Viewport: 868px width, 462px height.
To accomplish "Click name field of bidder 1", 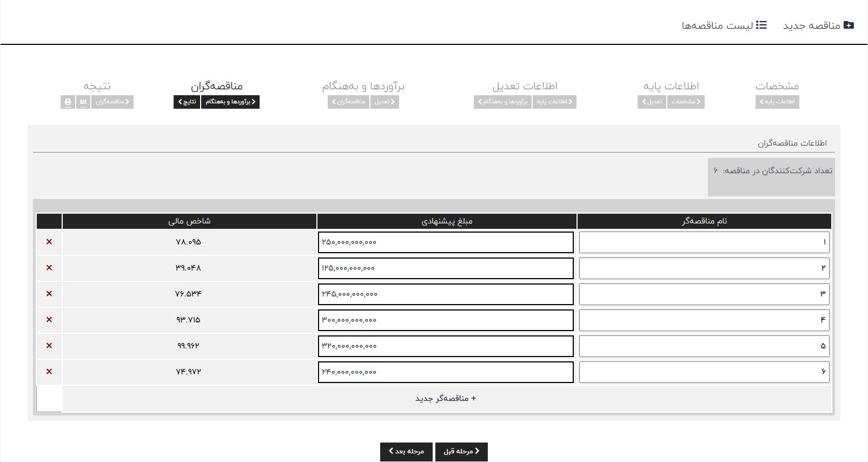I will (x=704, y=242).
